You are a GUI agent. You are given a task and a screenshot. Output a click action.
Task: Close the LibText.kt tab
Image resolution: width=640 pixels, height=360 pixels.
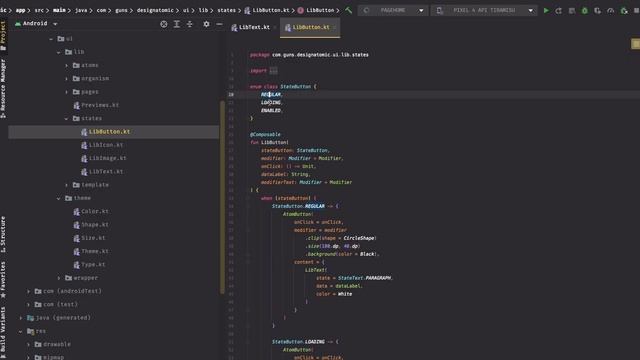276,27
